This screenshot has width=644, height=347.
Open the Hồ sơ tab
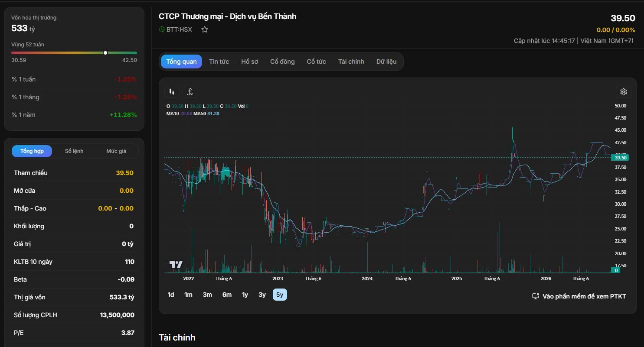point(250,62)
